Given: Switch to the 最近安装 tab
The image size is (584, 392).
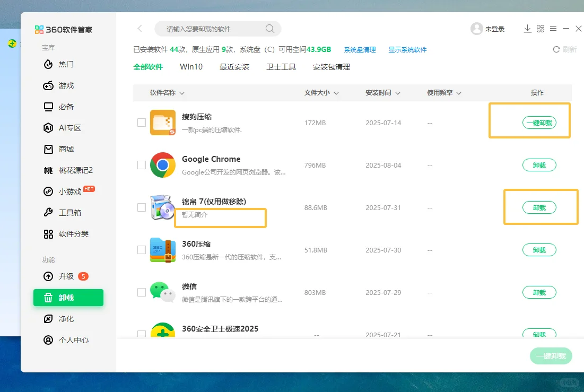Looking at the screenshot, I should 235,67.
